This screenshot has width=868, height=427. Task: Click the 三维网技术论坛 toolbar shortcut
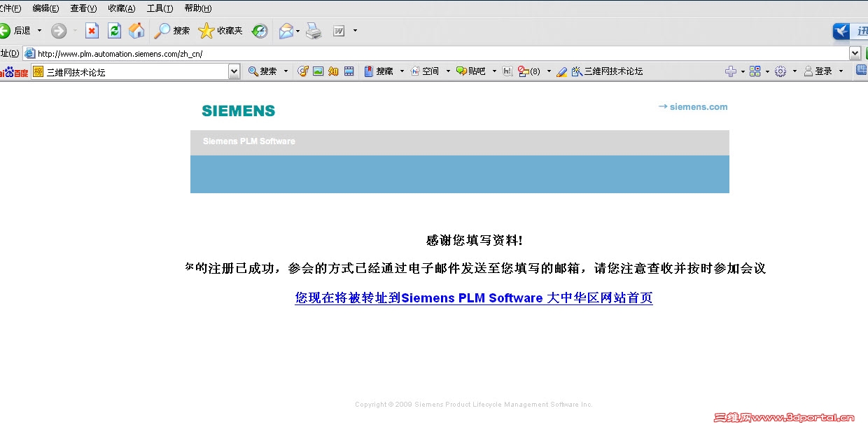[x=607, y=71]
